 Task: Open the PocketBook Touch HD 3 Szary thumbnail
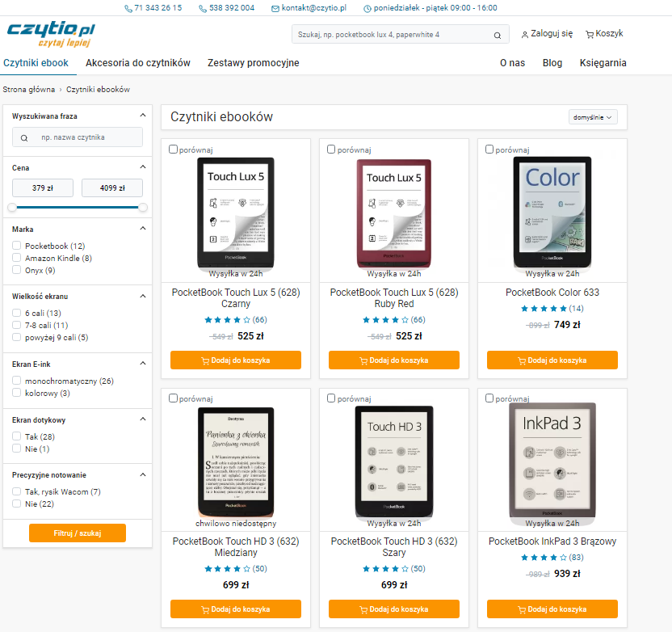(394, 461)
